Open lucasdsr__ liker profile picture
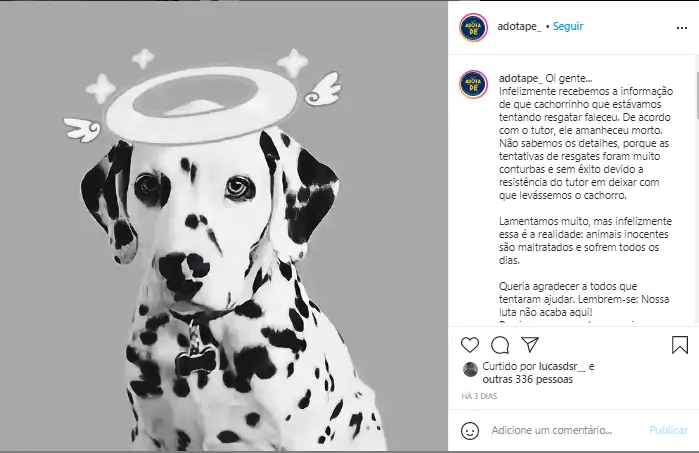The image size is (699, 453). tap(470, 370)
